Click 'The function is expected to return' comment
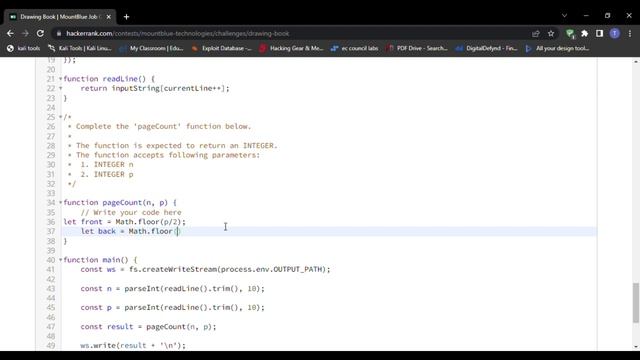 coord(177,145)
